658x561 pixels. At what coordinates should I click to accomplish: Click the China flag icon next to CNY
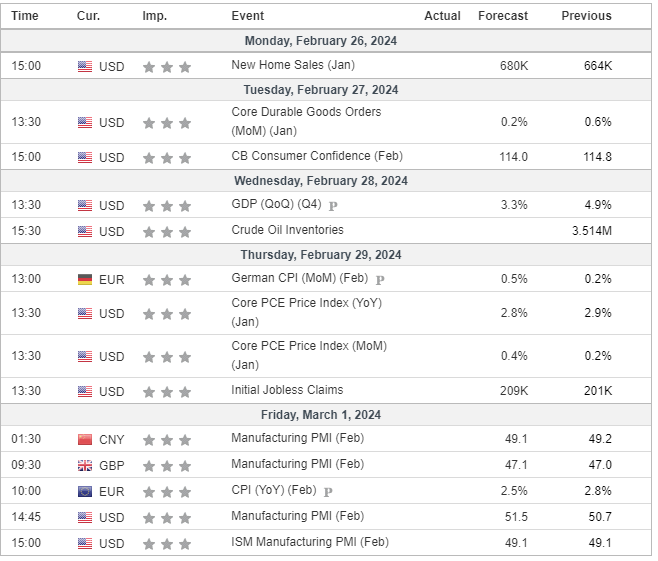pyautogui.click(x=85, y=439)
